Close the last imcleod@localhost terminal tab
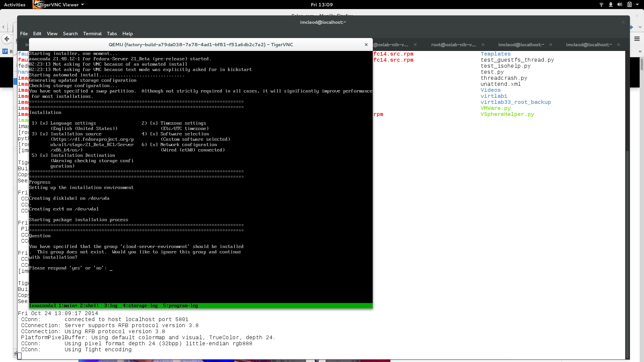 click(x=618, y=45)
